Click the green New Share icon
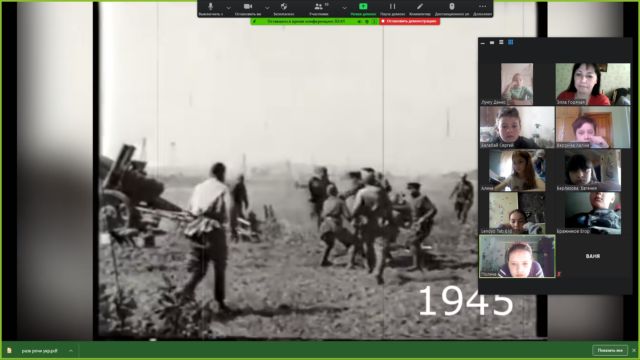 [x=363, y=9]
